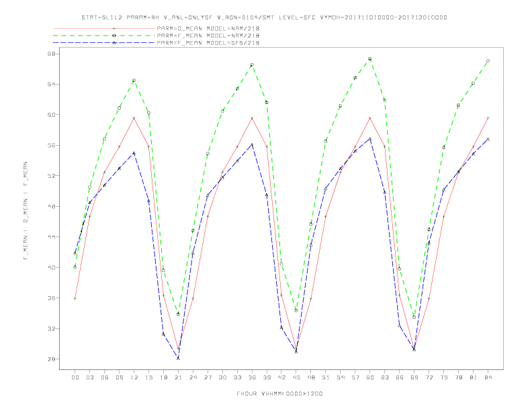Click forecast hour 06 on the horizontal axis

(x=105, y=377)
